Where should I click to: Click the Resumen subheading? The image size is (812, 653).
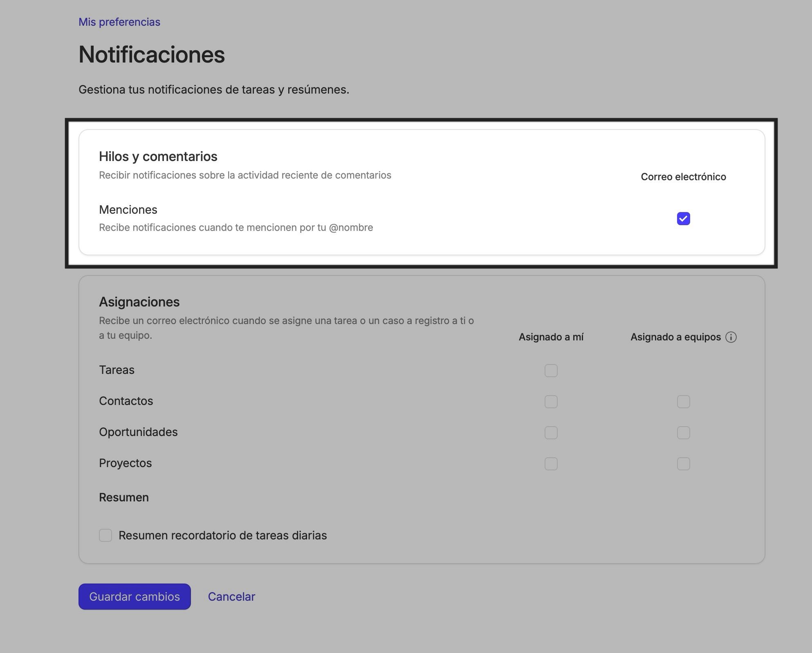[124, 497]
